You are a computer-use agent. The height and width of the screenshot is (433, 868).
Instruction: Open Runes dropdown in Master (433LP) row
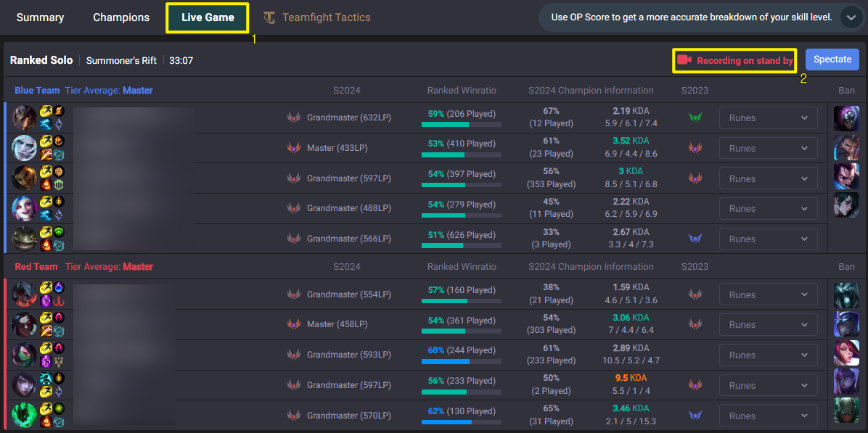click(769, 148)
